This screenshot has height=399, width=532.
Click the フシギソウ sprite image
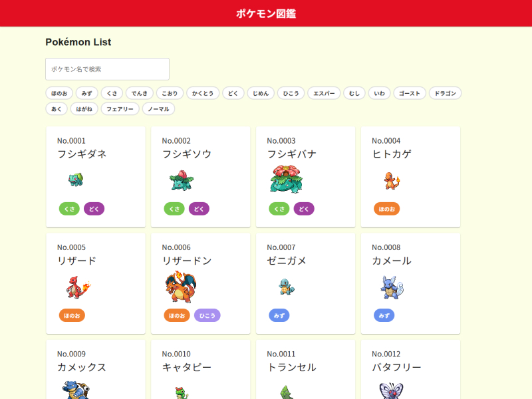[x=180, y=180]
